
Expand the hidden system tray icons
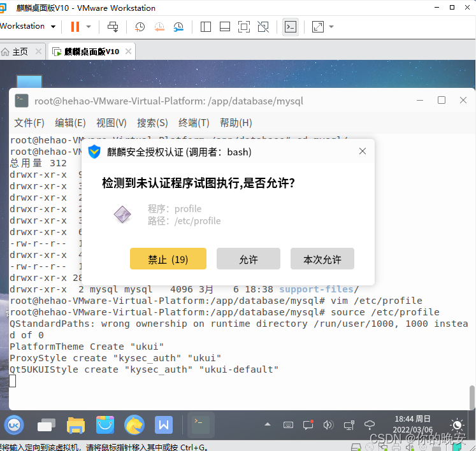[x=268, y=425]
